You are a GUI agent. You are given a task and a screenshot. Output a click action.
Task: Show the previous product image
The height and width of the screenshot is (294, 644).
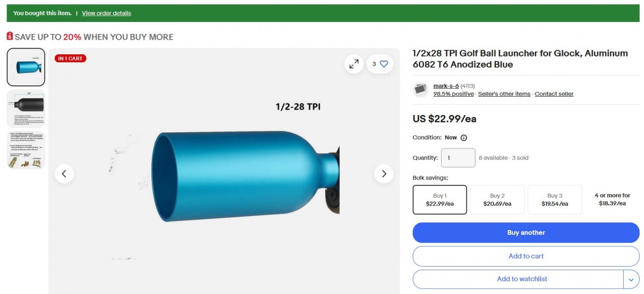click(64, 174)
